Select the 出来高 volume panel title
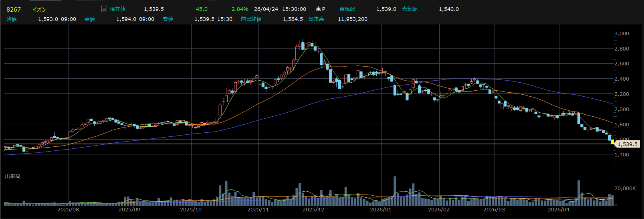The height and width of the screenshot is (219, 644). pyautogui.click(x=12, y=176)
